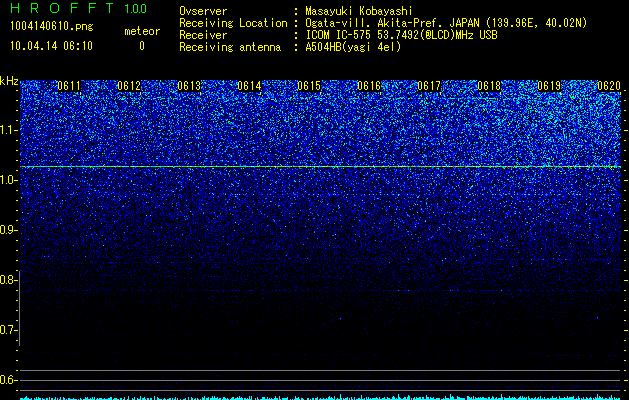Click the 0615 time marker

coord(309,86)
